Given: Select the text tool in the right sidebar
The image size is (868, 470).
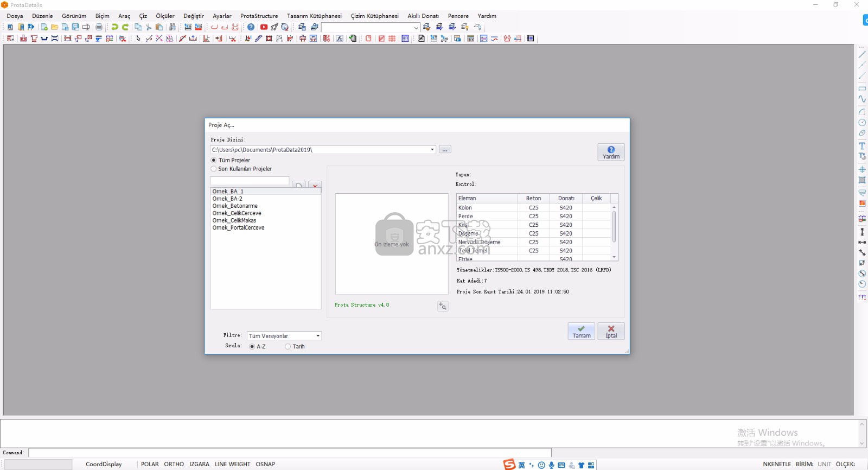Looking at the screenshot, I should pyautogui.click(x=862, y=146).
